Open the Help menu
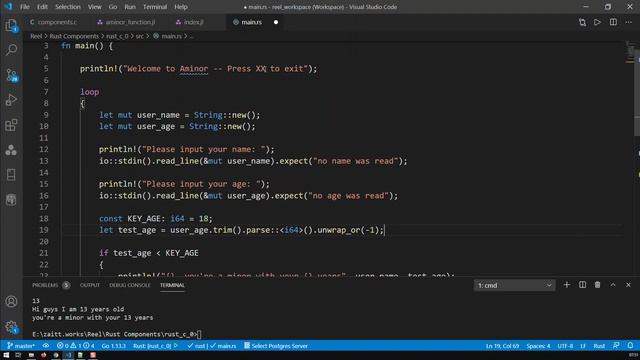The image size is (640, 360). 181,7
